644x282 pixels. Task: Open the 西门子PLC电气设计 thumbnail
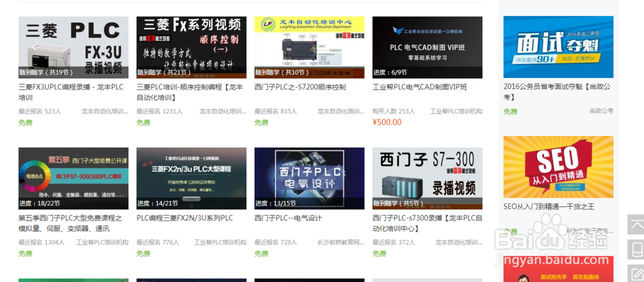click(x=309, y=178)
